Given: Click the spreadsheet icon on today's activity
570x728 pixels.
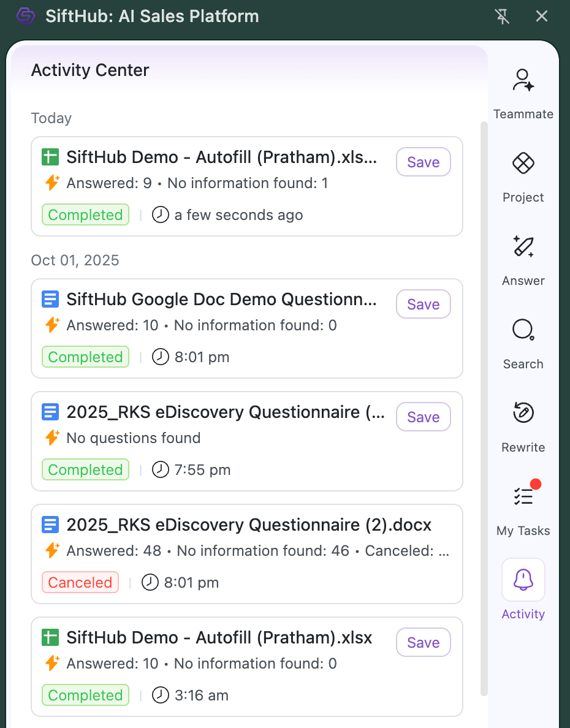Looking at the screenshot, I should pyautogui.click(x=50, y=157).
